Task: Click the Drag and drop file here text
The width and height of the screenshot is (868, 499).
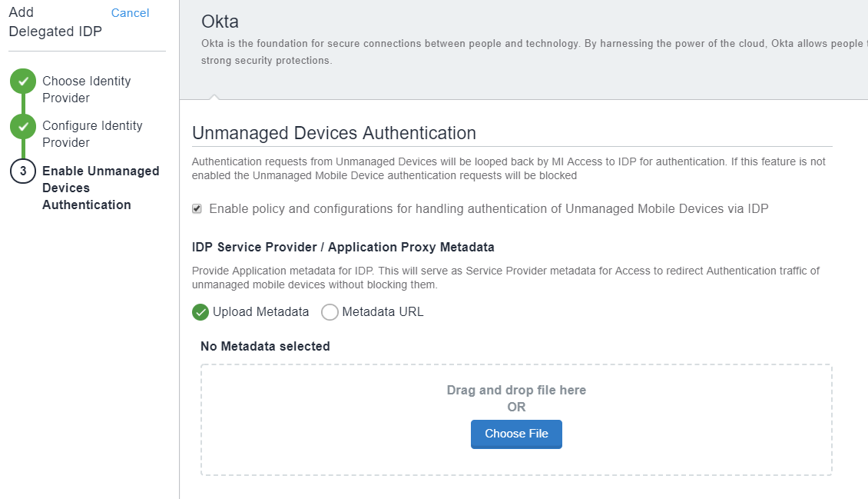Action: (x=516, y=390)
